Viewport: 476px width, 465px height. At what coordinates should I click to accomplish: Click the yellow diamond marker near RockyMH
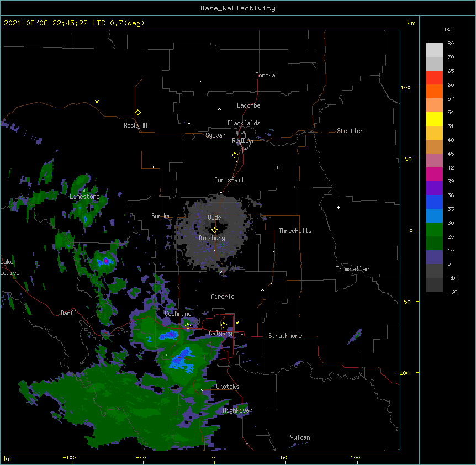click(x=137, y=113)
